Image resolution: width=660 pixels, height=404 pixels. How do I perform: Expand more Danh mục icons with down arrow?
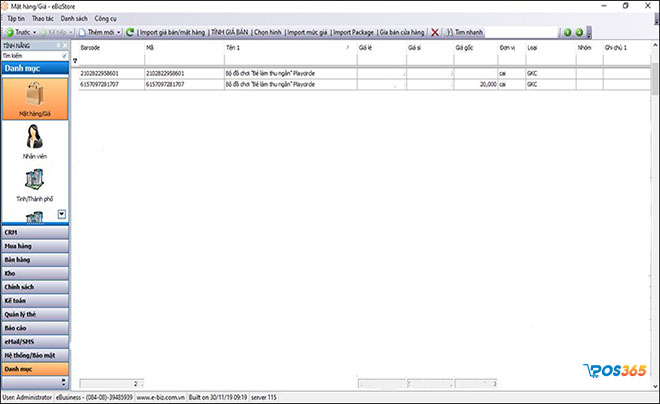[61, 214]
